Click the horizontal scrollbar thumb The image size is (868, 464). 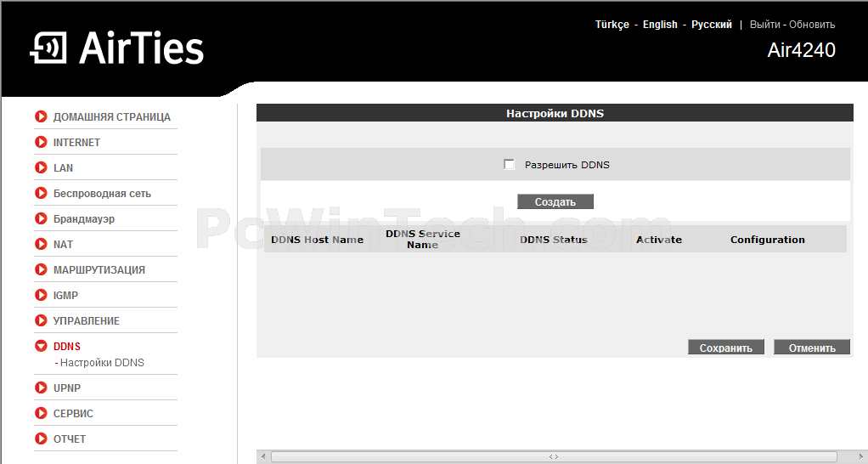click(554, 457)
